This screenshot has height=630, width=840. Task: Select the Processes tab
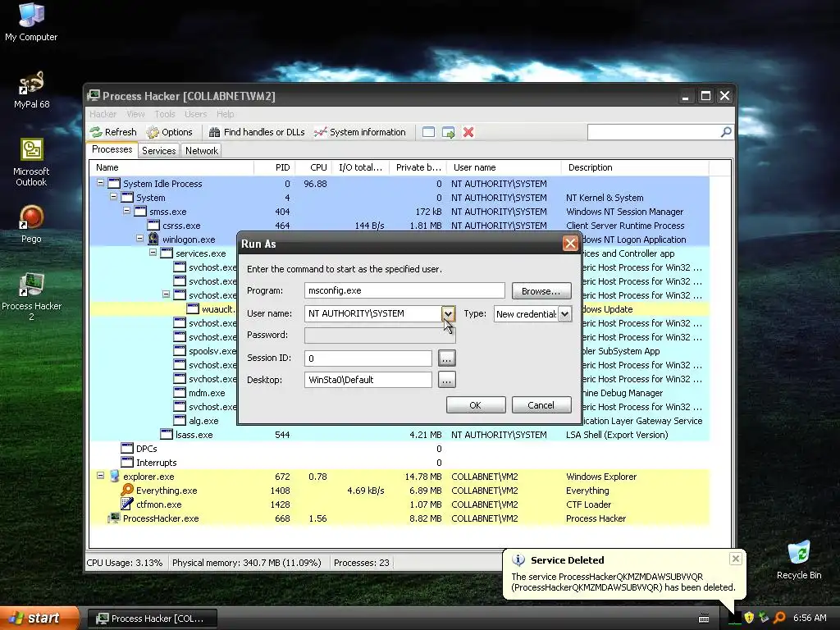coord(112,149)
